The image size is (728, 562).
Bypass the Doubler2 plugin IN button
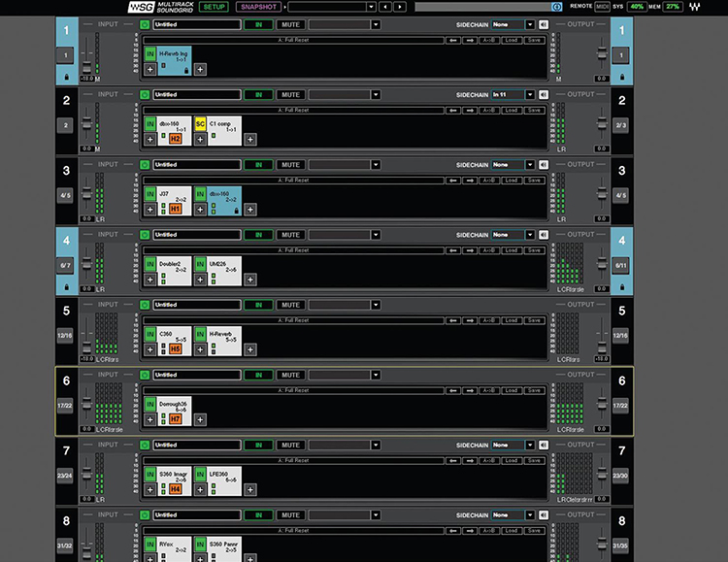point(149,264)
